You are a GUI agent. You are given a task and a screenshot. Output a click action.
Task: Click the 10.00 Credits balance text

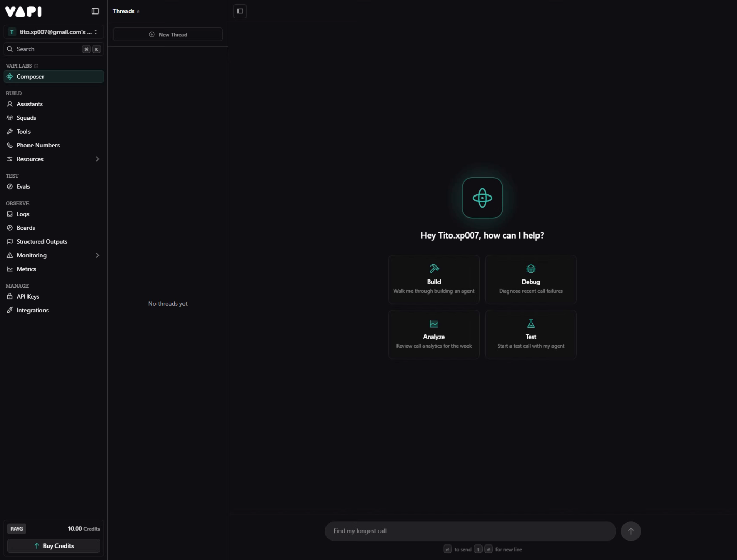84,529
